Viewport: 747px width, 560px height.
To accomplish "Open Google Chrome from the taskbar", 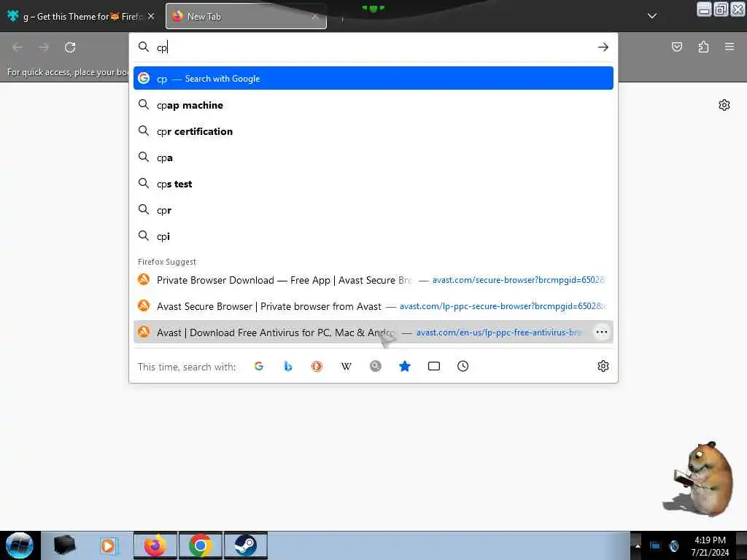I will click(200, 545).
